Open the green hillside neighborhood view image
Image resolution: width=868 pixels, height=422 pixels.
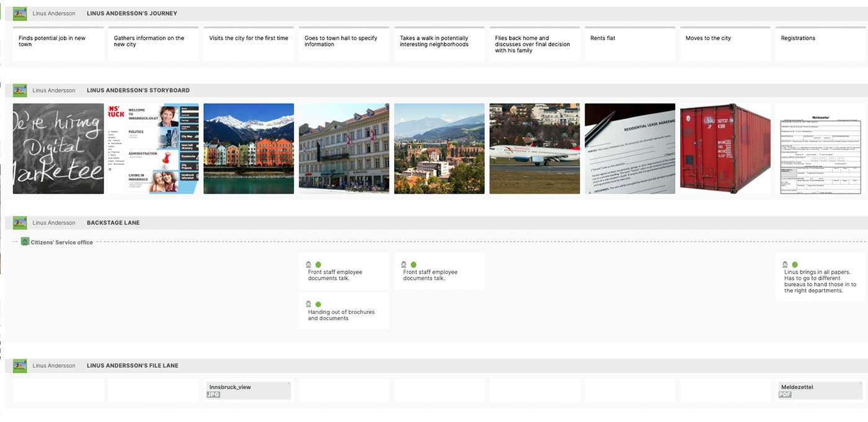(440, 149)
